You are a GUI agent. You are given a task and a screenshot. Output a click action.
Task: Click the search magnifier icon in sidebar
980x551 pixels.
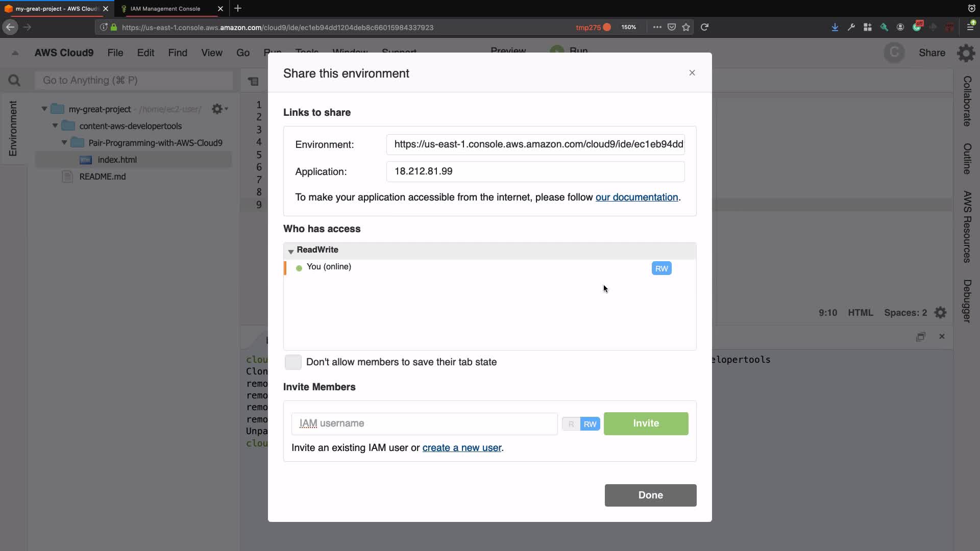click(x=14, y=81)
